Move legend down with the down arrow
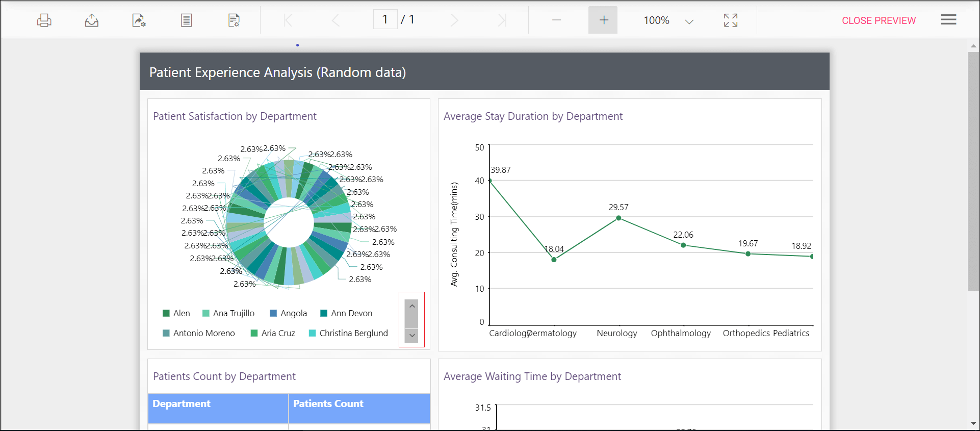The image size is (980, 431). coord(412,336)
